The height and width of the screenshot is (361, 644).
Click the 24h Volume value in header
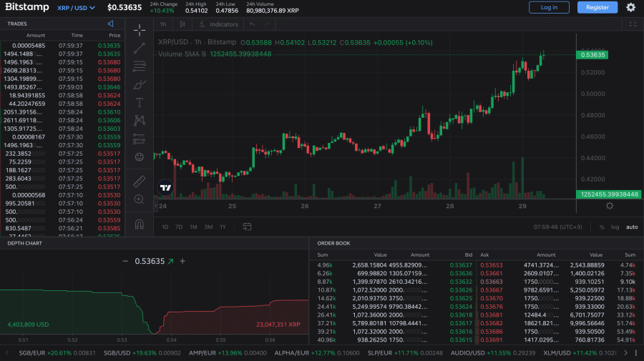(x=273, y=11)
